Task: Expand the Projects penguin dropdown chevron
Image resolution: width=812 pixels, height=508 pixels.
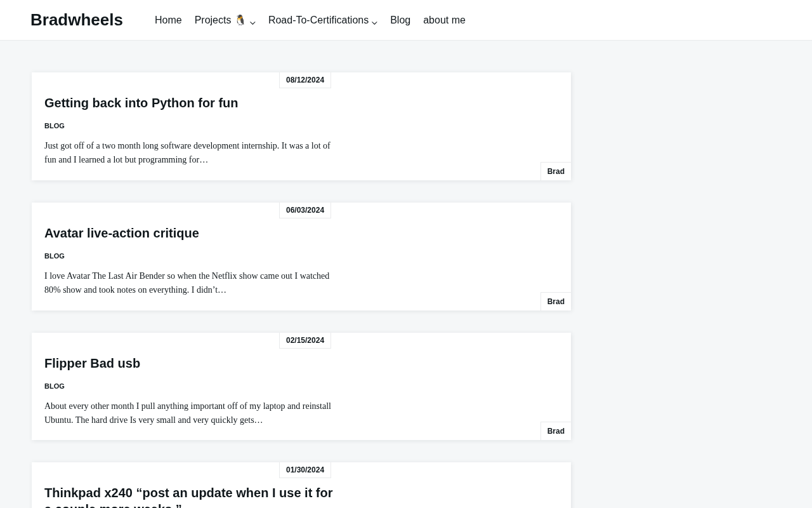Action: pyautogui.click(x=252, y=23)
